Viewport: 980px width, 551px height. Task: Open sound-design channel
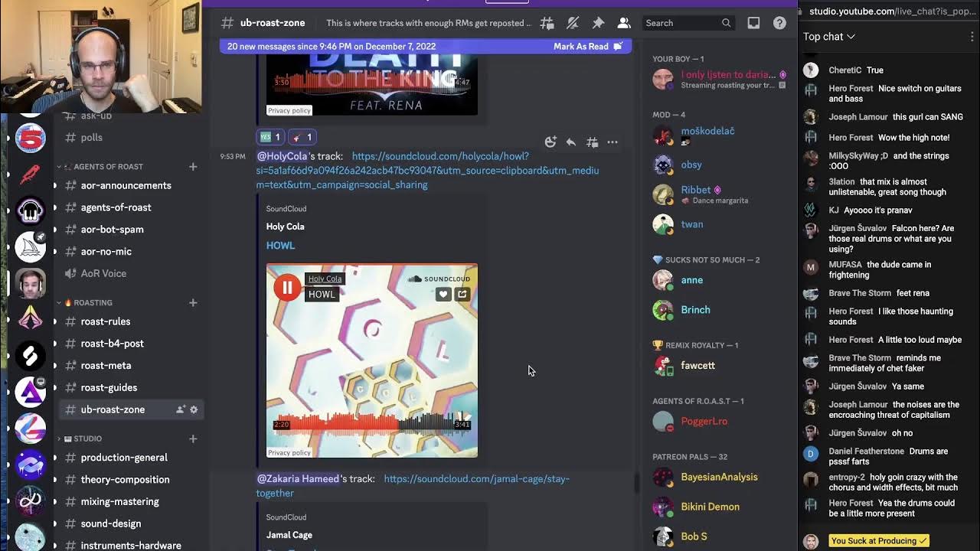click(x=111, y=523)
